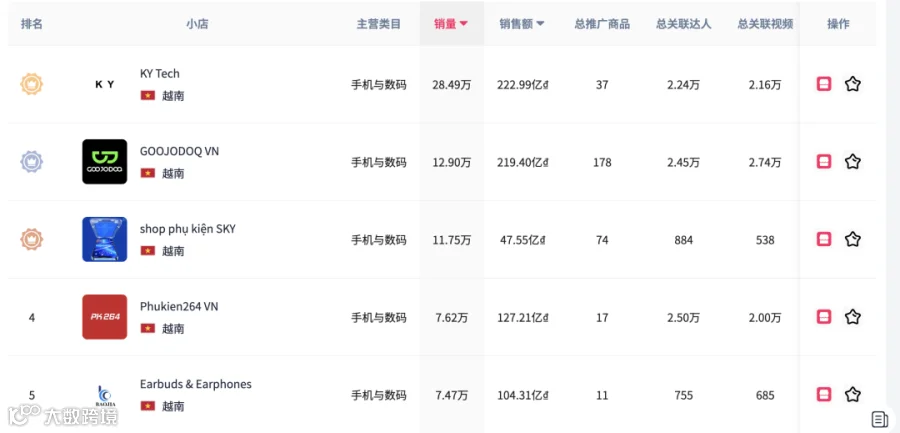
Task: Star the shop phụ kiện SKY row
Action: coord(852,239)
